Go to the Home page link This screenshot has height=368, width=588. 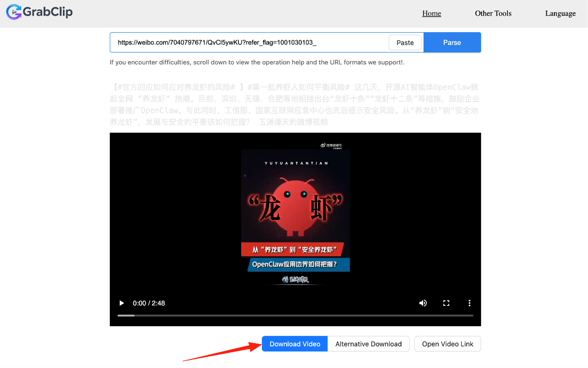(431, 13)
